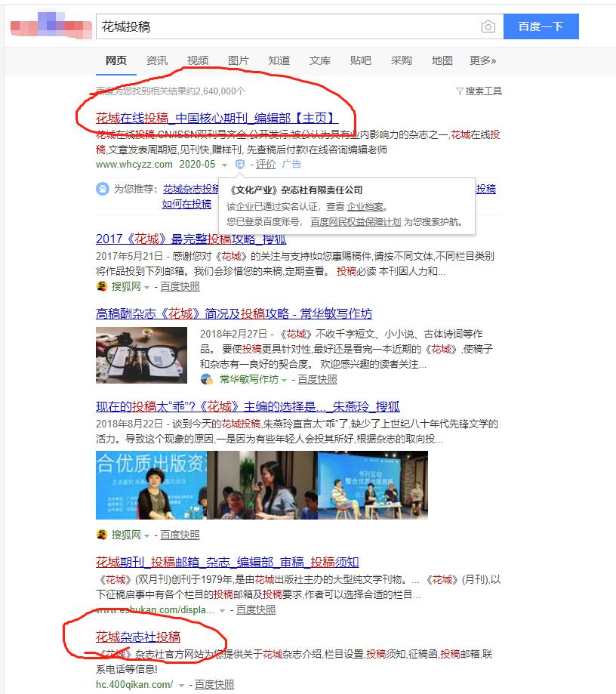616x694 pixels.
Task: Select the 采购 tab
Action: point(401,60)
